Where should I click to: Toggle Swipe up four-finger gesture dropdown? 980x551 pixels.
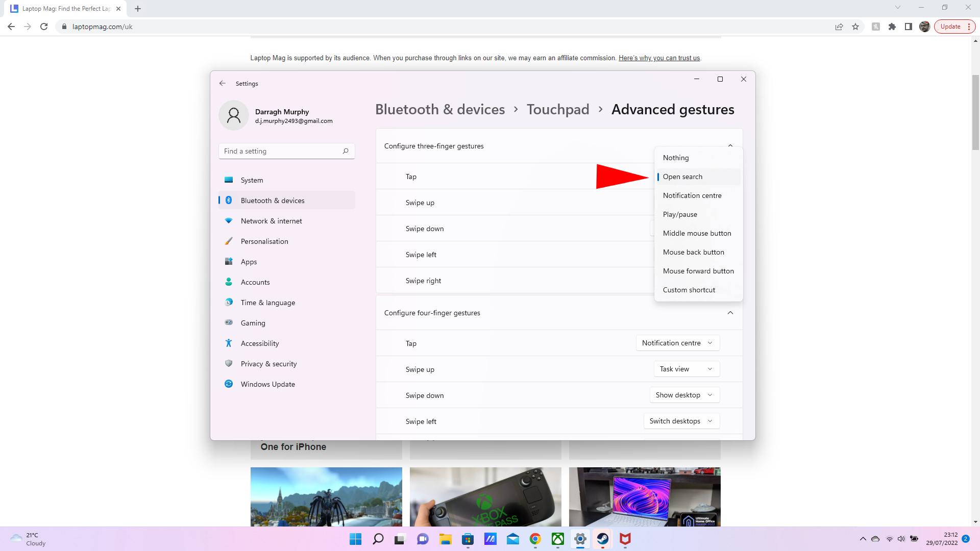(685, 369)
